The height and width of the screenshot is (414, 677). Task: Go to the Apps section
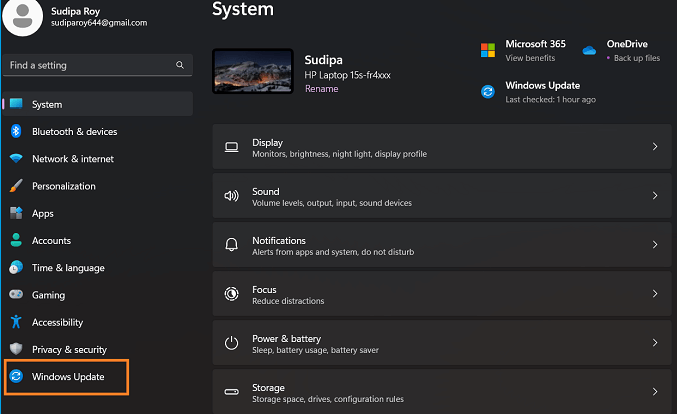pyautogui.click(x=42, y=213)
